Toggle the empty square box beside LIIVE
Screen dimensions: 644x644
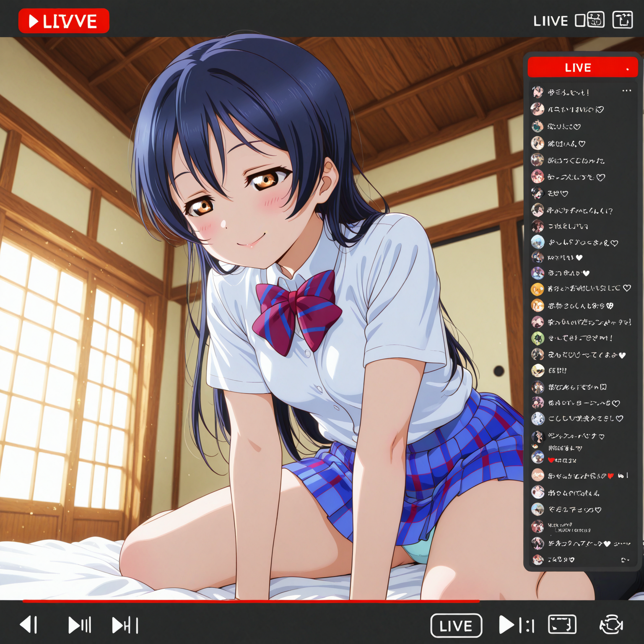[580, 20]
